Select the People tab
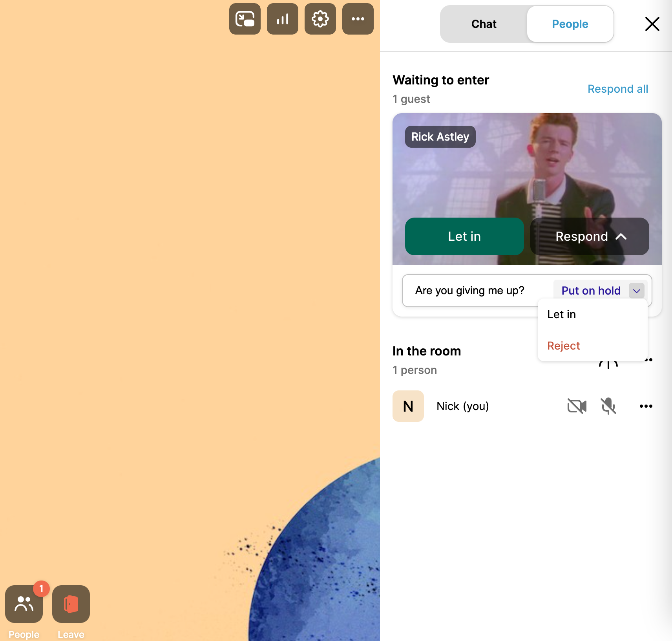 [x=570, y=24]
